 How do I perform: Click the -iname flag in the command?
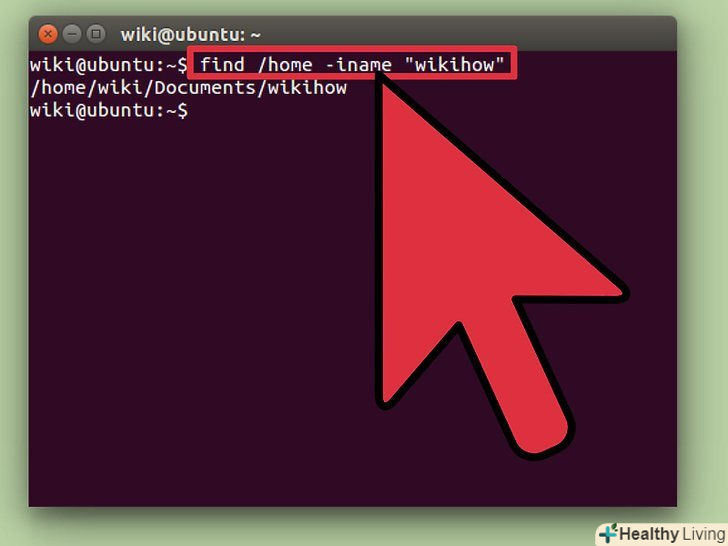(358, 65)
